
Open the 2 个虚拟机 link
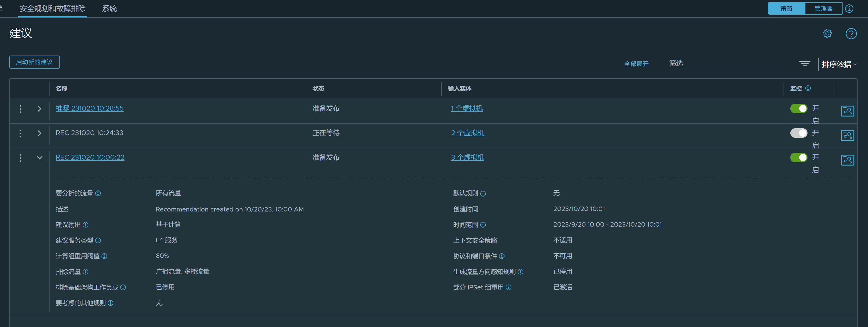(468, 133)
